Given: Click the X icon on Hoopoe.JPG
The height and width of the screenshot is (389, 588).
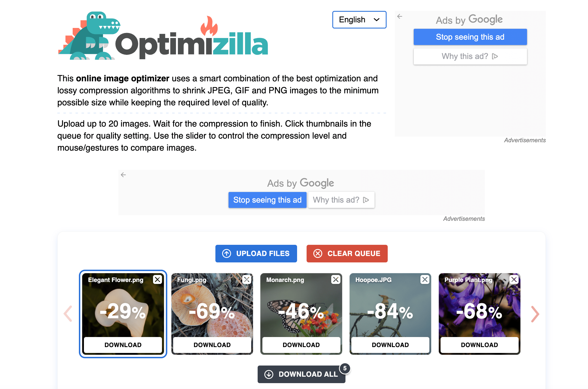Looking at the screenshot, I should click(425, 279).
